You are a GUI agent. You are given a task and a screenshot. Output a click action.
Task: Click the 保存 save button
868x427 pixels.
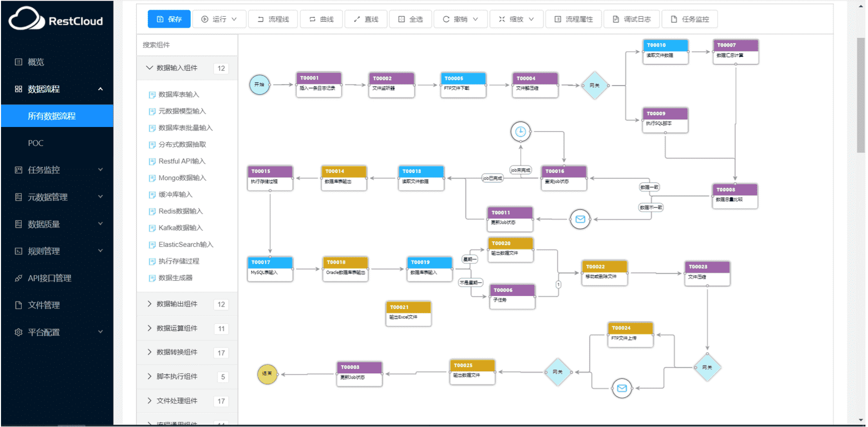click(169, 19)
